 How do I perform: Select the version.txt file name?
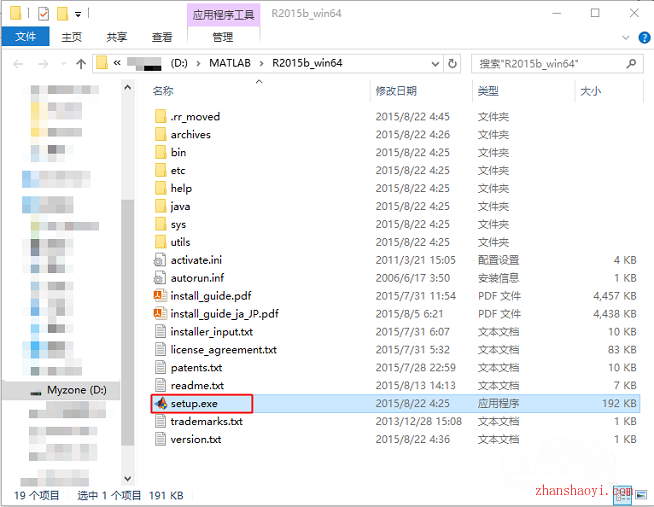(196, 439)
